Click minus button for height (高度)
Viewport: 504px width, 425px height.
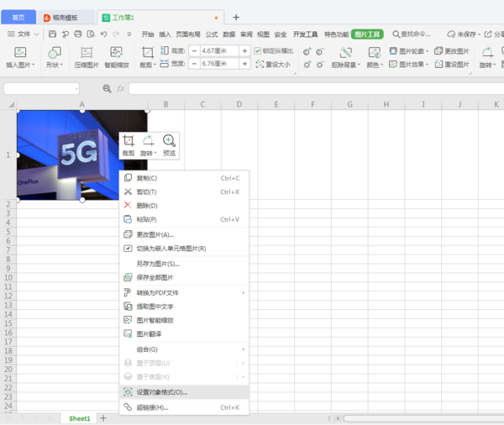coord(194,50)
